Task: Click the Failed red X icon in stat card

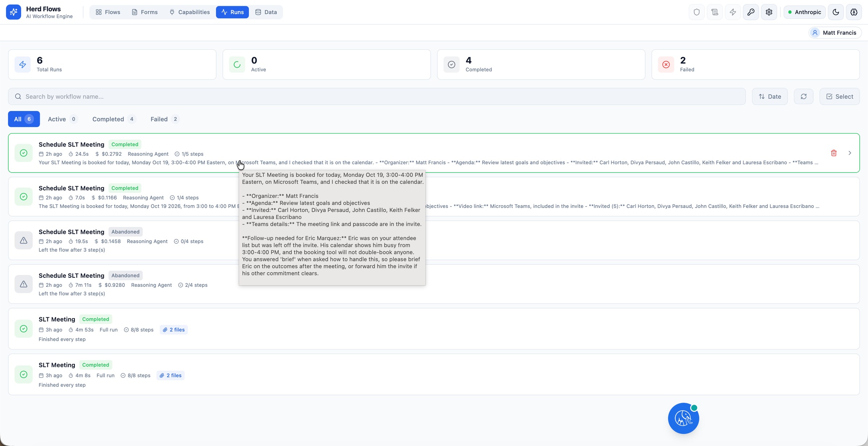Action: coord(666,64)
